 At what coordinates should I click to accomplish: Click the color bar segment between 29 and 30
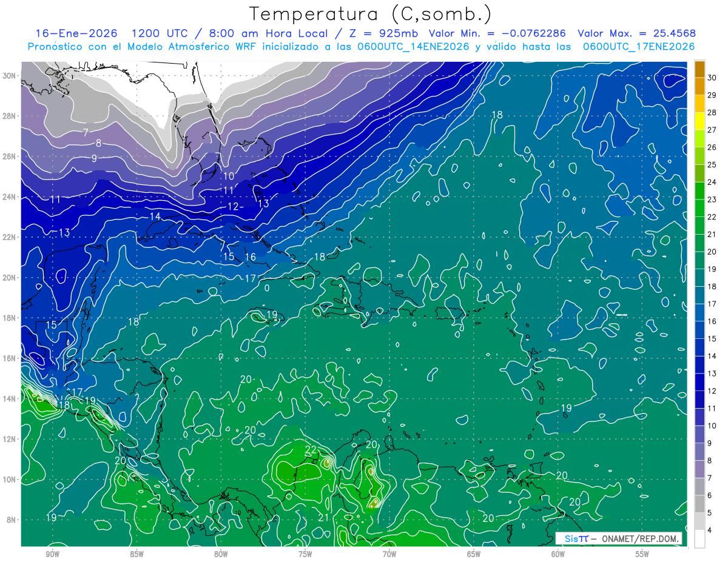[699, 87]
